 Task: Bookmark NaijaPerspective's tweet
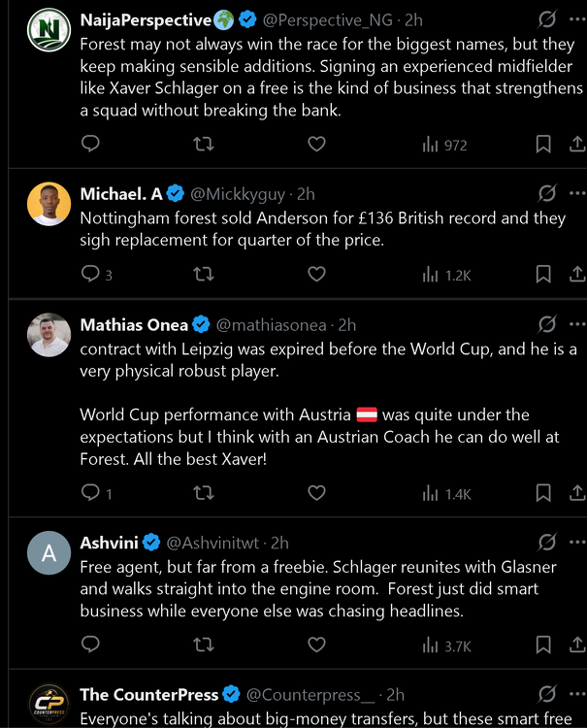point(543,144)
